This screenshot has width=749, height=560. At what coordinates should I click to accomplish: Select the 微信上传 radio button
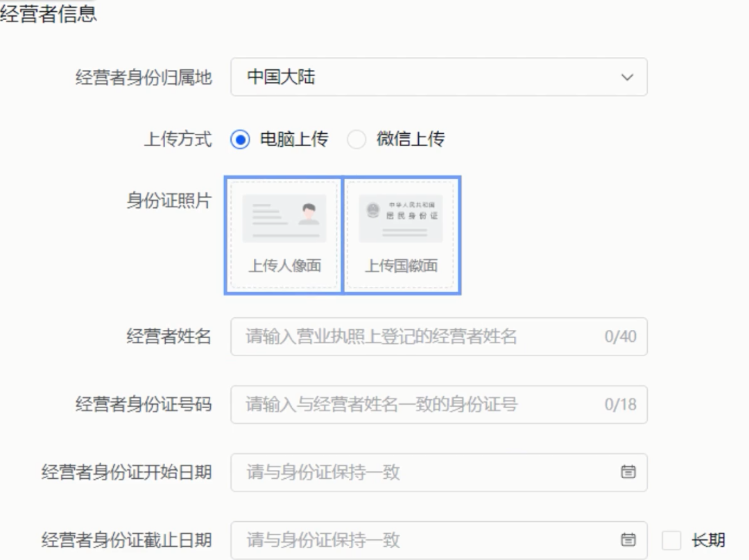pos(356,139)
